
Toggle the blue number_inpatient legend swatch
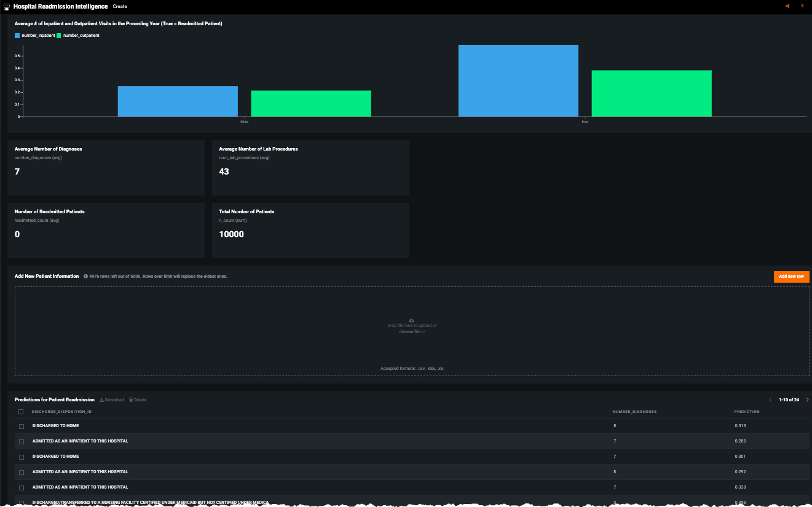point(17,36)
